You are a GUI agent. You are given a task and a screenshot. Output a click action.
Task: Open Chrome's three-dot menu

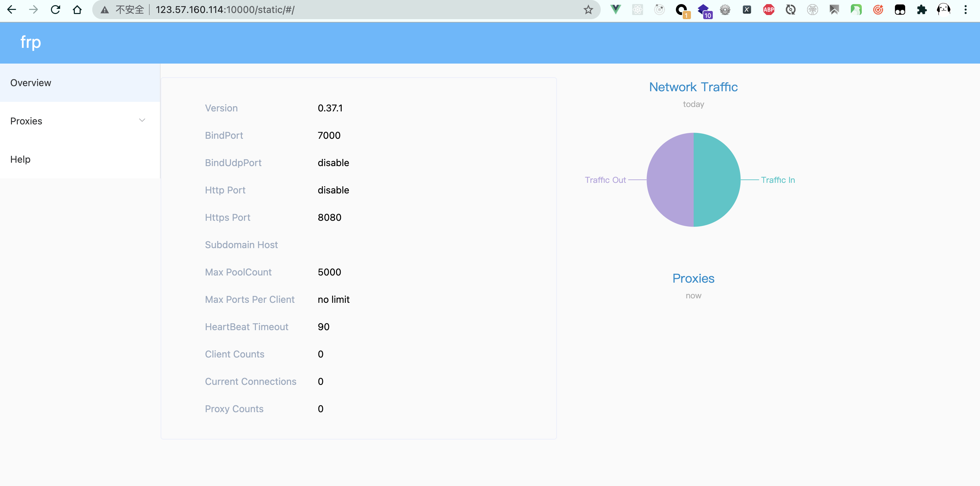click(965, 10)
